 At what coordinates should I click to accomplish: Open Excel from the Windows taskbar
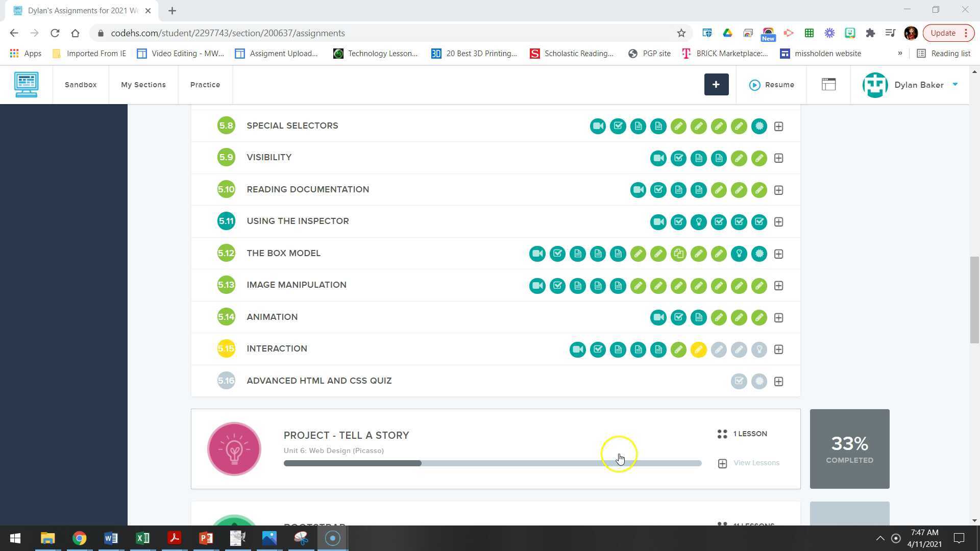click(x=143, y=538)
